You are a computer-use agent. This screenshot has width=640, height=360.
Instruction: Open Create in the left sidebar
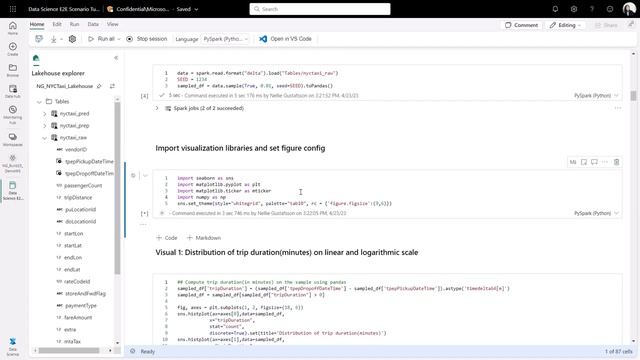(13, 49)
